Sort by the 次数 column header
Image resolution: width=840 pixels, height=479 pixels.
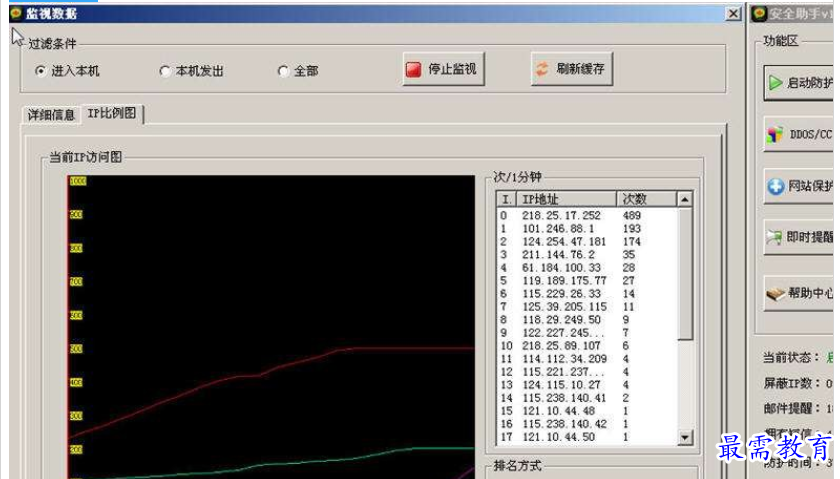(646, 199)
